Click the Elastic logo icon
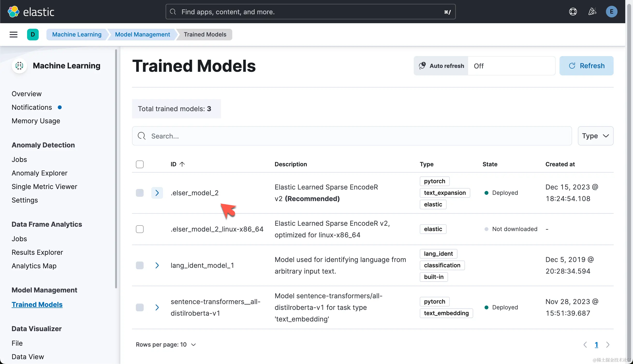The width and height of the screenshot is (633, 364). [x=14, y=12]
